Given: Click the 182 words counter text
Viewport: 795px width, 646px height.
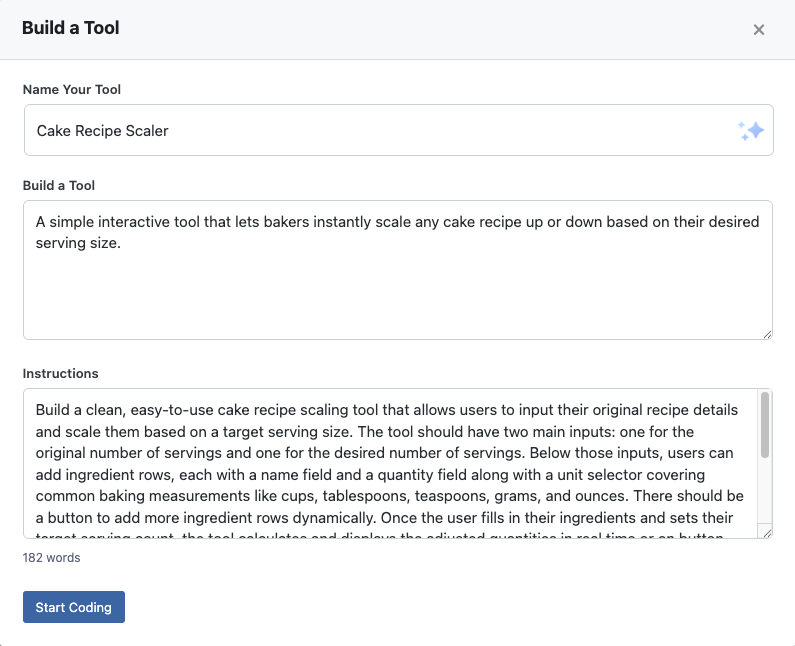Looking at the screenshot, I should [x=52, y=558].
